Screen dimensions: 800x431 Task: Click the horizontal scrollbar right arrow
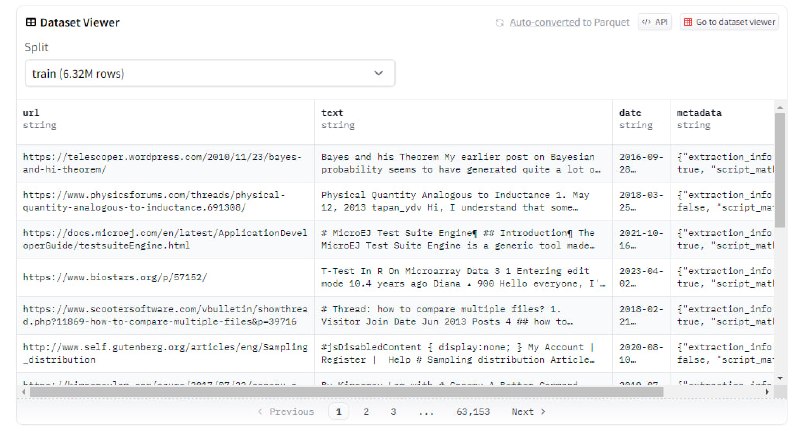tap(767, 392)
